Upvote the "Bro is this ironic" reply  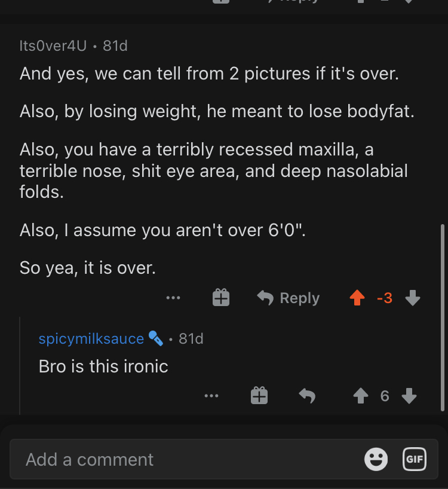coord(360,396)
